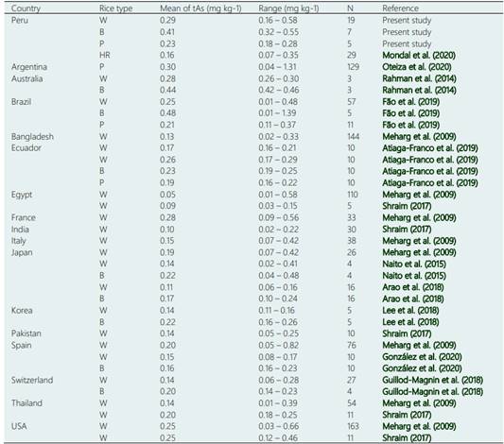Image resolution: width=504 pixels, height=444 pixels.
Task: Click the Peru country cell
Action: 20,20
